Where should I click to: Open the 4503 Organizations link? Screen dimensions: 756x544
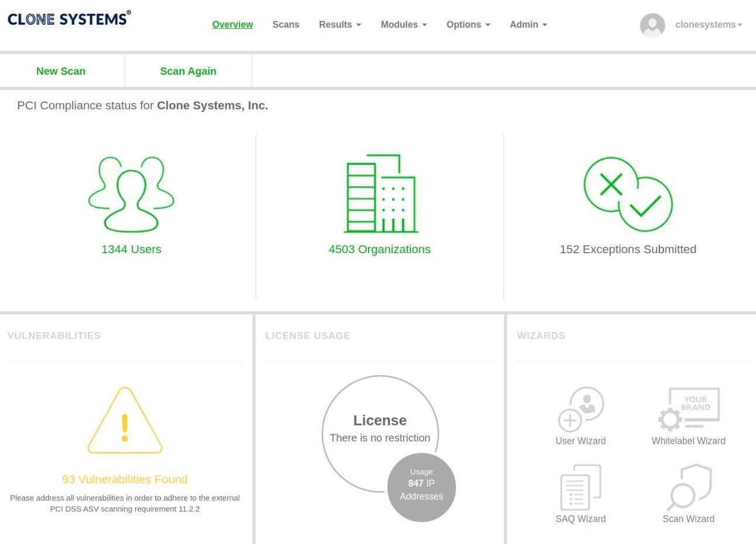point(380,249)
